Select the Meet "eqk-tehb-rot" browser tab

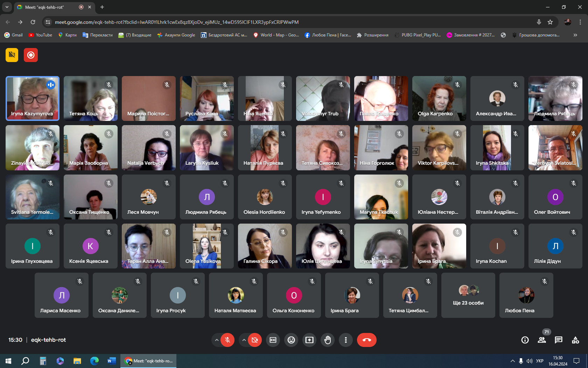[x=49, y=7]
